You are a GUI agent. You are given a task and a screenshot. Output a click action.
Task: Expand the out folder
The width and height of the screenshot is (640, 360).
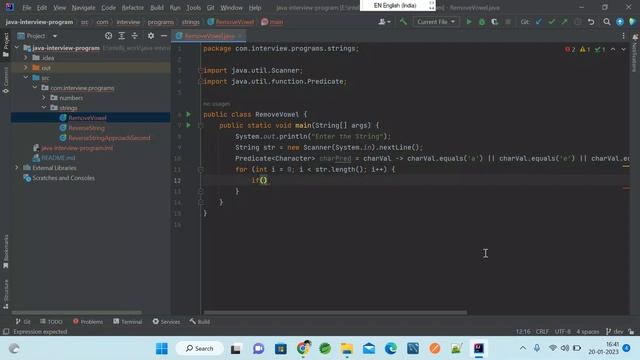coord(26,68)
